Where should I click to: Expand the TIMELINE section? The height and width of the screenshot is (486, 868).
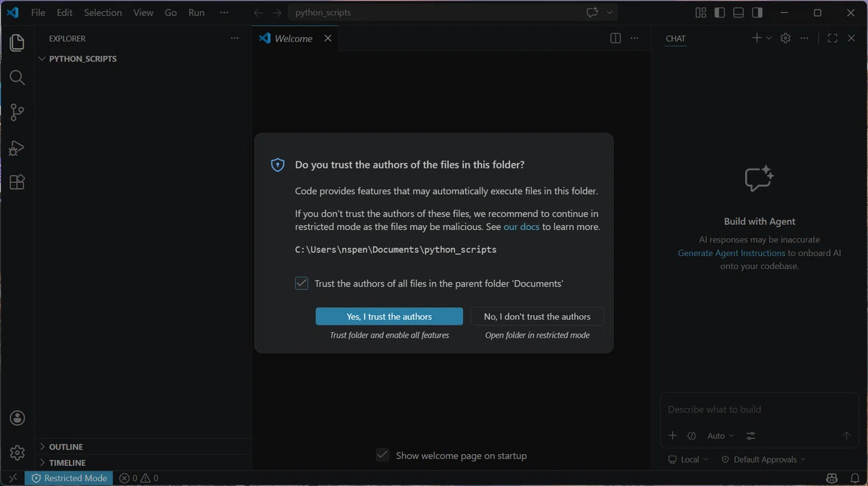pyautogui.click(x=143, y=463)
